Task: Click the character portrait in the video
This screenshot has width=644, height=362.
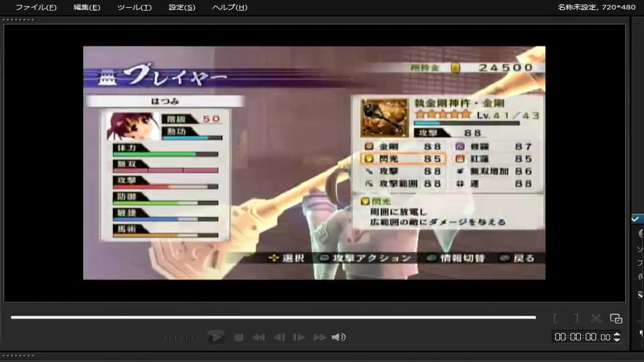Action: pyautogui.click(x=132, y=127)
